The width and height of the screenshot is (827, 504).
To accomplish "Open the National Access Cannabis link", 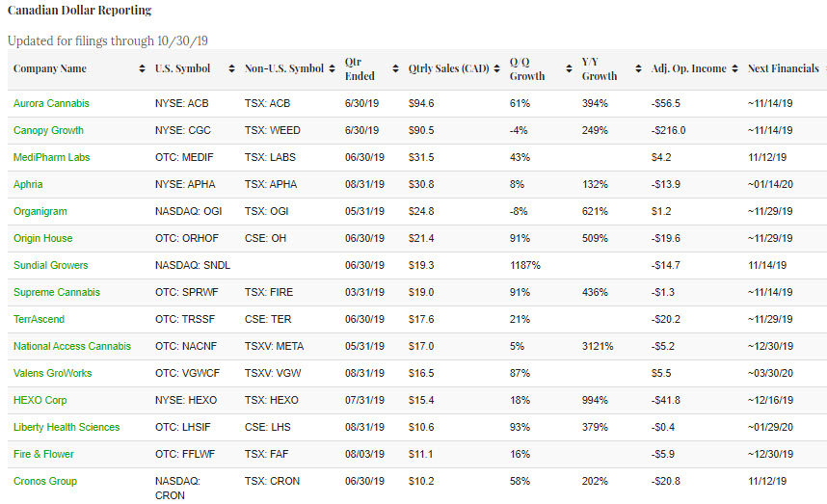I will (x=72, y=346).
